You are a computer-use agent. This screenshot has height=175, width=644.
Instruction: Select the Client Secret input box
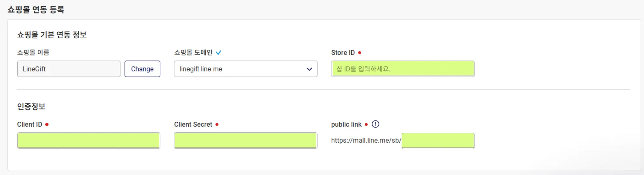(245, 141)
